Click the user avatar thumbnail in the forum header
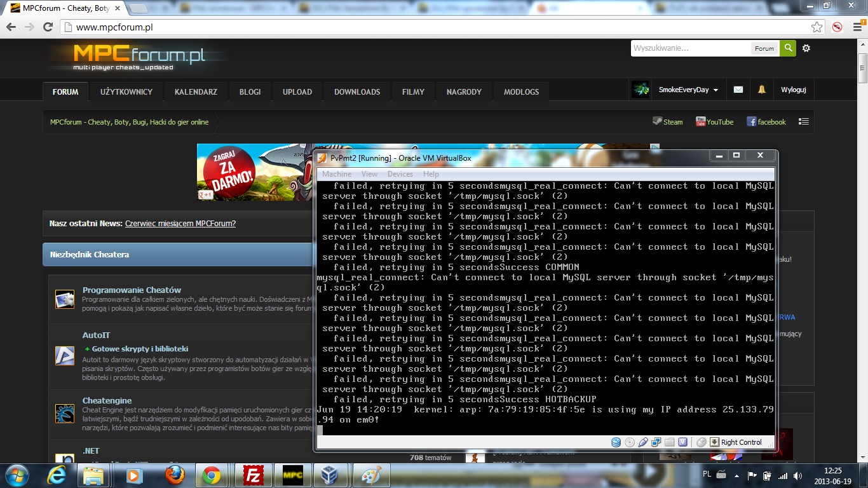This screenshot has width=868, height=488. [x=641, y=90]
